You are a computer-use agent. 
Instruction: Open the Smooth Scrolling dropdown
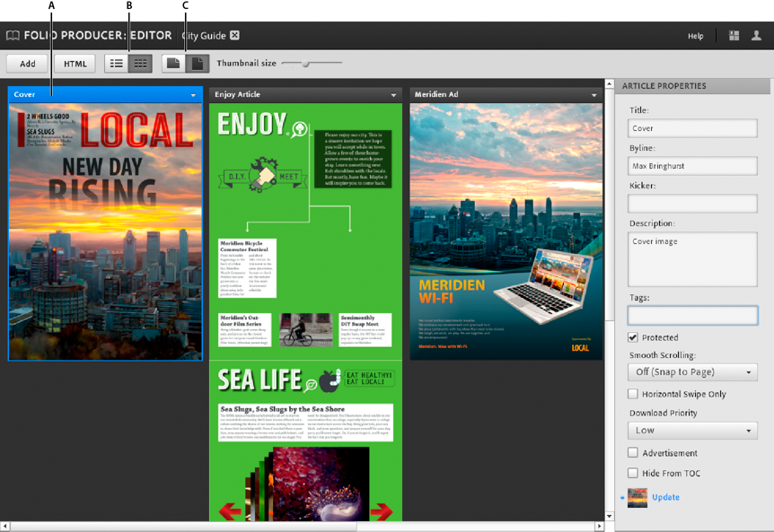[692, 372]
